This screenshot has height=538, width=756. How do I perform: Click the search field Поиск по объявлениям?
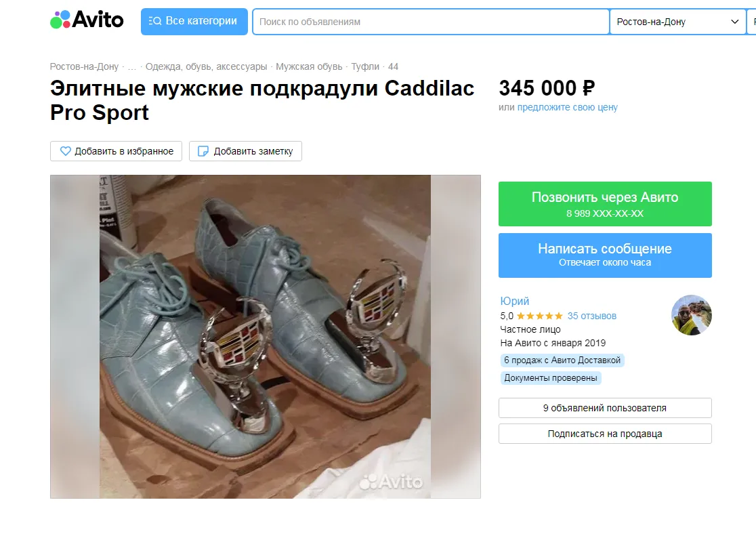tap(431, 22)
